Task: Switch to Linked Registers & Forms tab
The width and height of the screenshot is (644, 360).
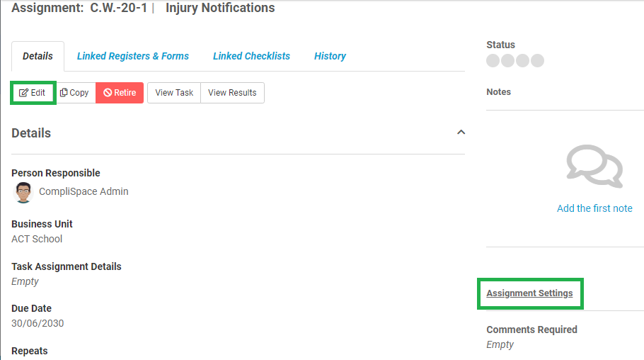Action: pyautogui.click(x=132, y=56)
